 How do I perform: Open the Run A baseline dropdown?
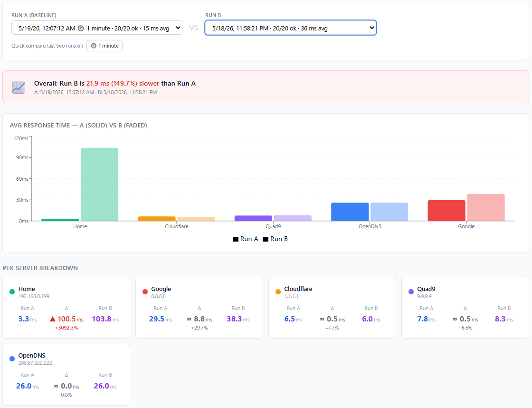(97, 28)
